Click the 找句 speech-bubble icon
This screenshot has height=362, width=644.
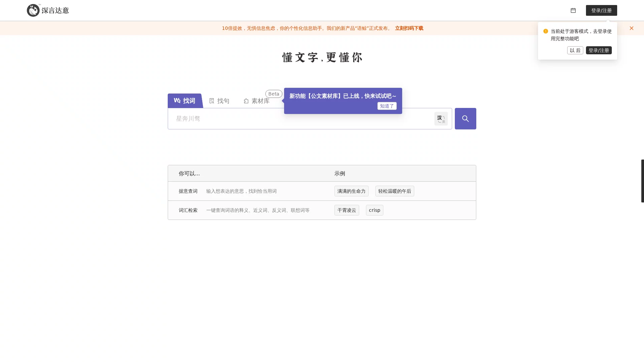[212, 101]
